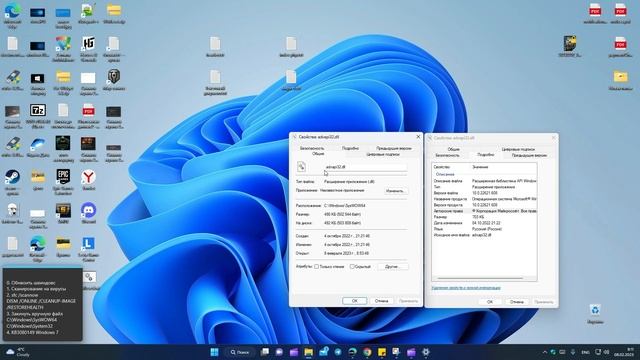This screenshot has width=640, height=360.
Task: Open File Explorer from the taskbar
Action: (309, 352)
